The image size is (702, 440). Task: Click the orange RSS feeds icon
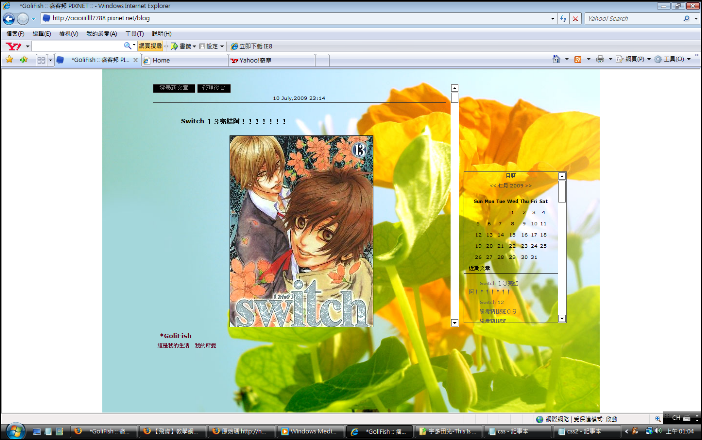[578, 59]
